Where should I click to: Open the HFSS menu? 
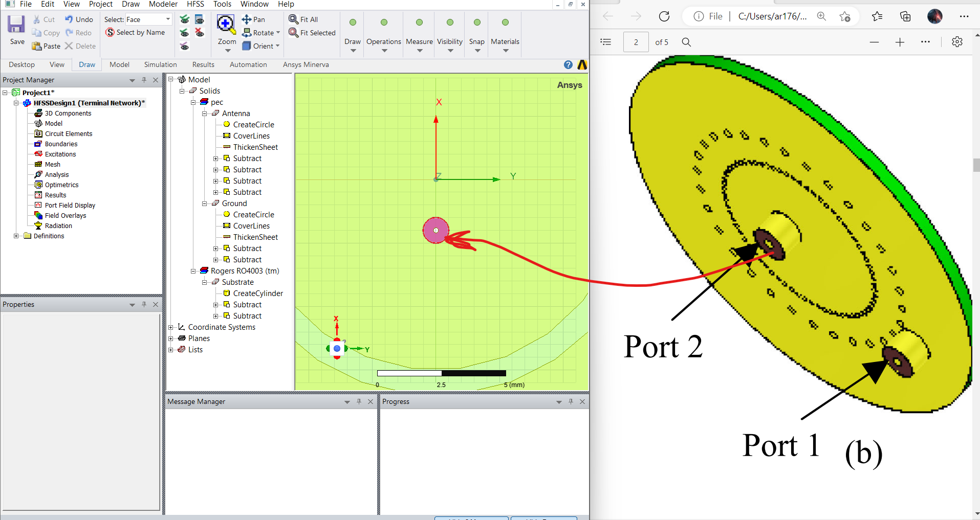point(195,4)
